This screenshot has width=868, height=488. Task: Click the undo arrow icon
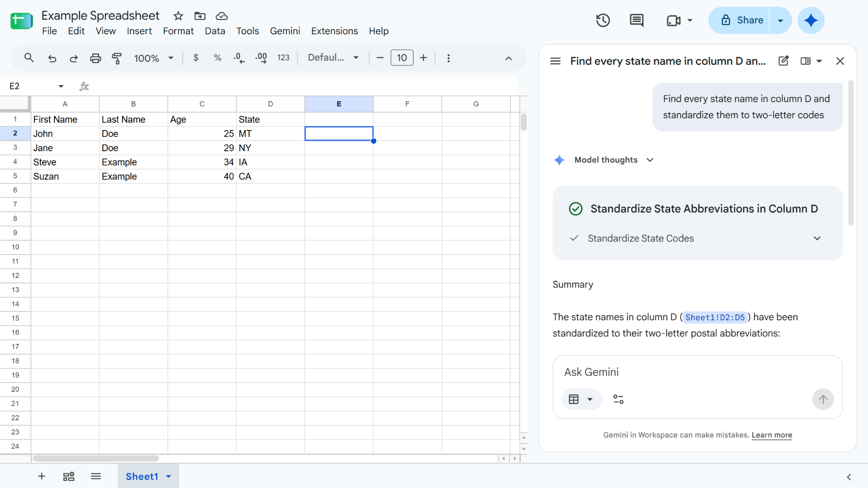point(52,58)
